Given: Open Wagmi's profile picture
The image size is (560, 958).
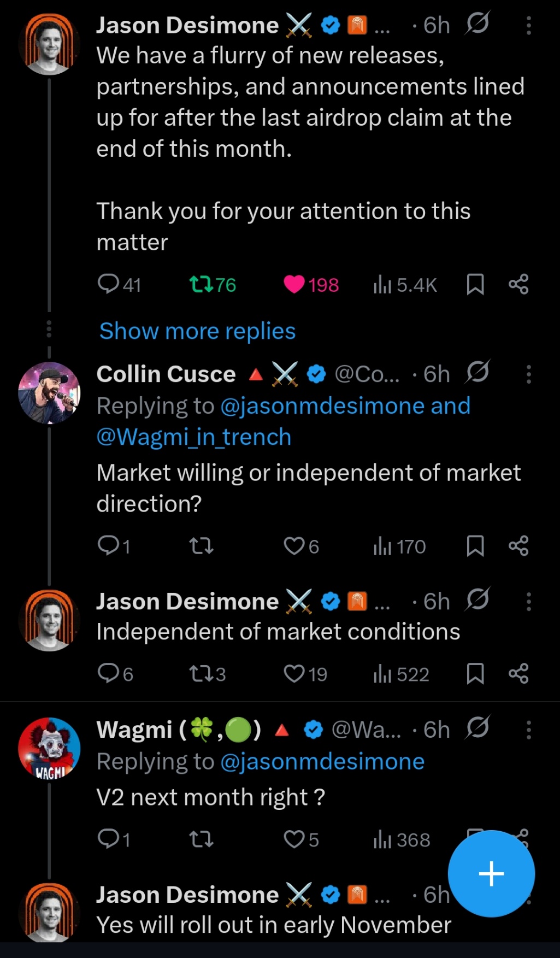Looking at the screenshot, I should click(49, 748).
